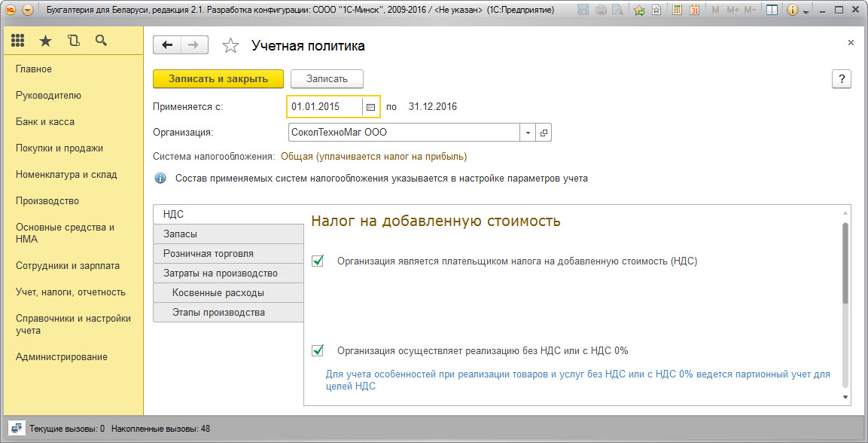The height and width of the screenshot is (443, 868).
Task: Open the Банк и касса section
Action: coord(45,121)
